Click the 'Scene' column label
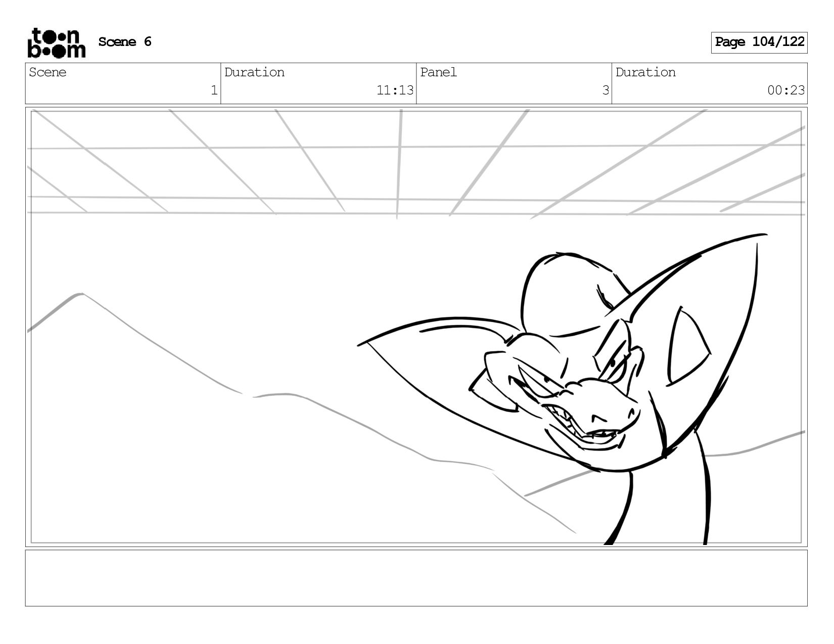Screen dimensions: 834x644 click(48, 72)
